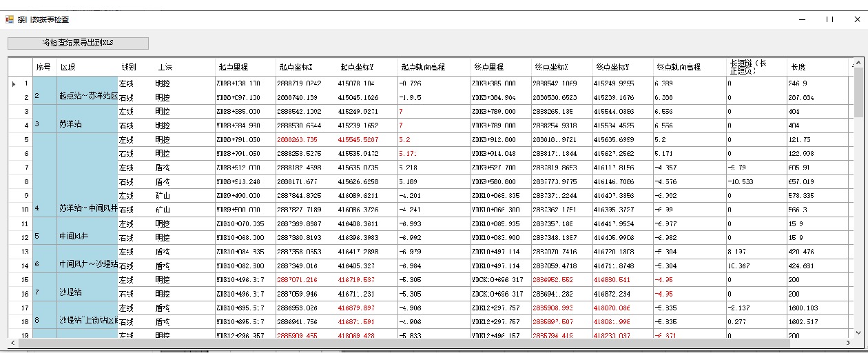868x360 pixels.
Task: Click the 将检查结果导出到XLS export button
Action: (x=78, y=43)
